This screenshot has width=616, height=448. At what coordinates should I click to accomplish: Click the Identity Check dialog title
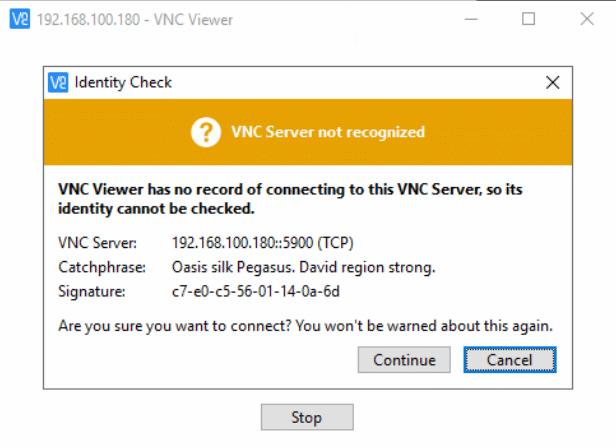(x=123, y=83)
